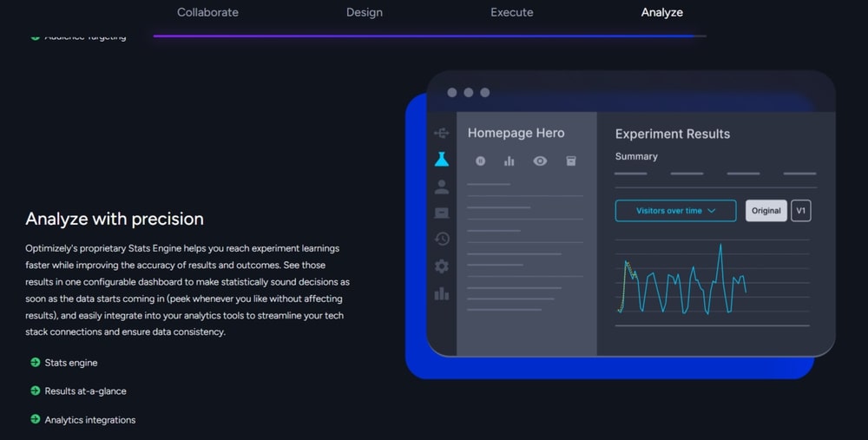
Task: Open the person audiences sidebar icon
Action: coord(441,187)
